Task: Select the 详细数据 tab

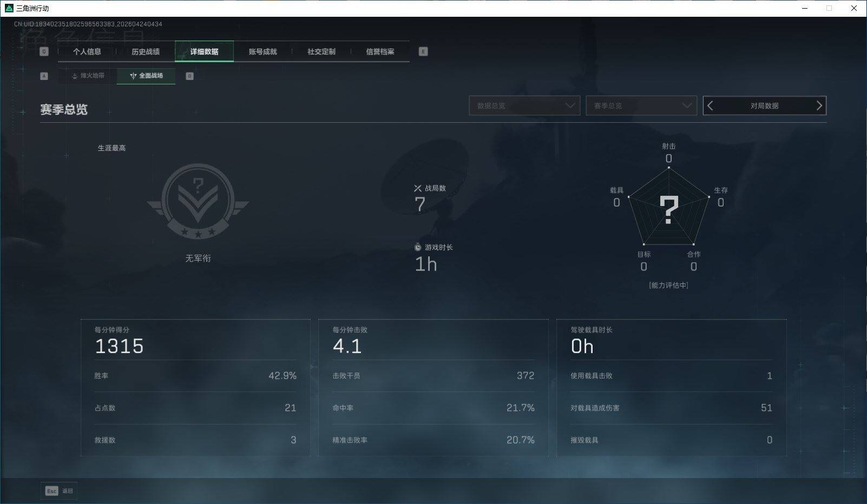Action: (204, 51)
